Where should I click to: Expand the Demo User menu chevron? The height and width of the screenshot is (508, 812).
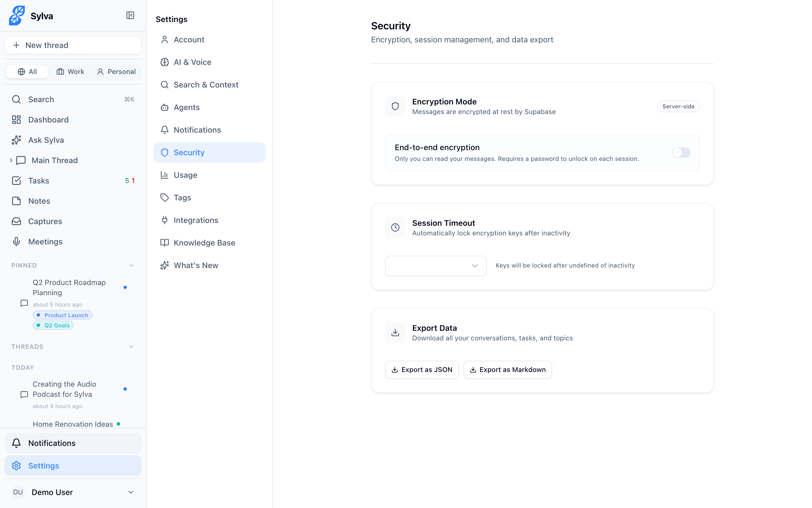point(131,492)
